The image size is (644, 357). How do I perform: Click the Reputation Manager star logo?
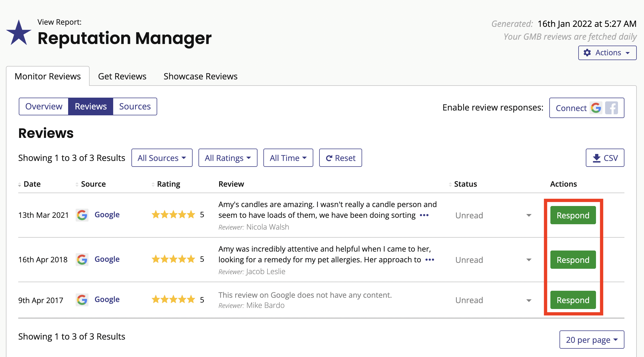tap(19, 33)
